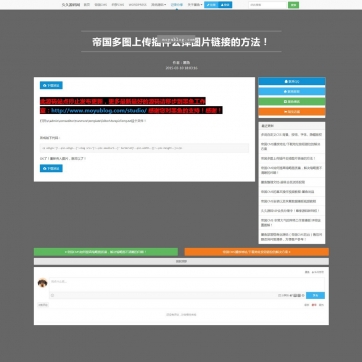Open the highlighted active navigation tab
Image resolution: width=362 pixels, height=362 pixels.
coord(177,5)
